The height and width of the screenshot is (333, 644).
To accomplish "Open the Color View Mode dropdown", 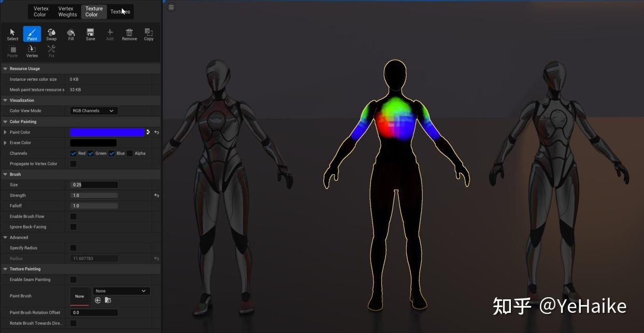I will point(94,111).
